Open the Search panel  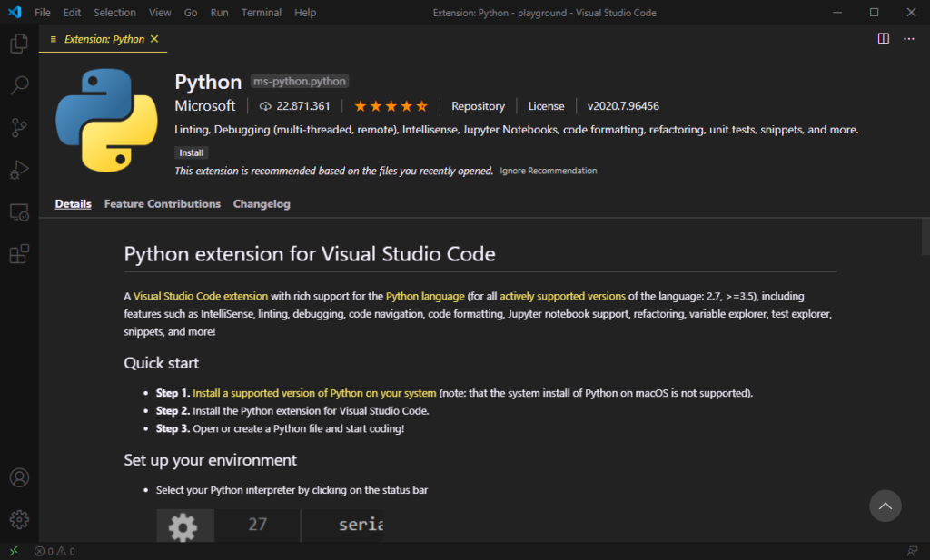(18, 84)
